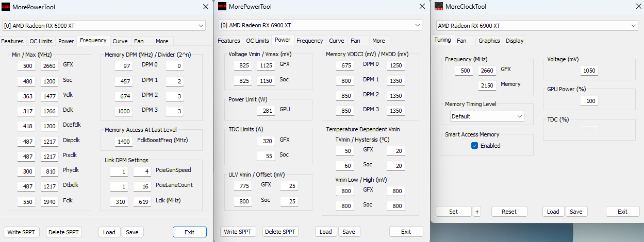
Task: Click the left MorePowerTool window title icon
Action: pyautogui.click(x=6, y=7)
